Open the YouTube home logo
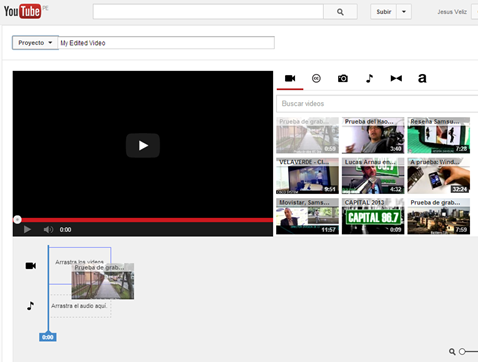 22,11
